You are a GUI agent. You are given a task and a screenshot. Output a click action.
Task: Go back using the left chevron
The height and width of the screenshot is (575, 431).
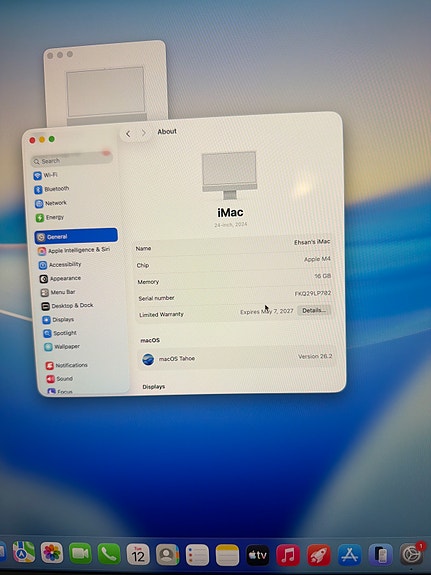click(128, 134)
